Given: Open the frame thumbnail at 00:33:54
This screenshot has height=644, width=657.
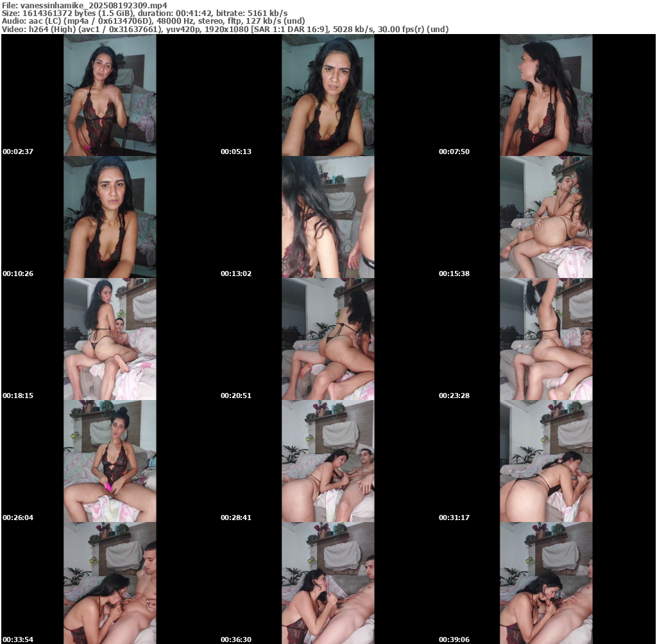Looking at the screenshot, I should (x=110, y=583).
